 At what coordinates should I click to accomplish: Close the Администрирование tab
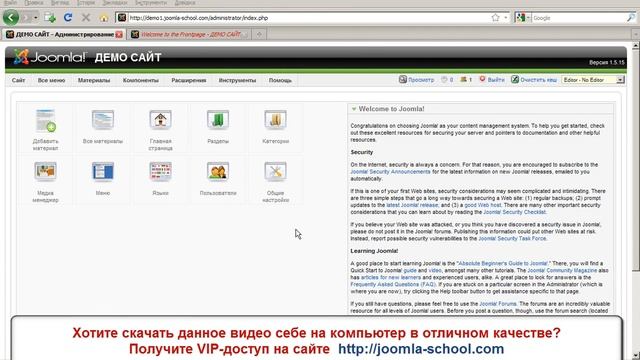coord(119,35)
